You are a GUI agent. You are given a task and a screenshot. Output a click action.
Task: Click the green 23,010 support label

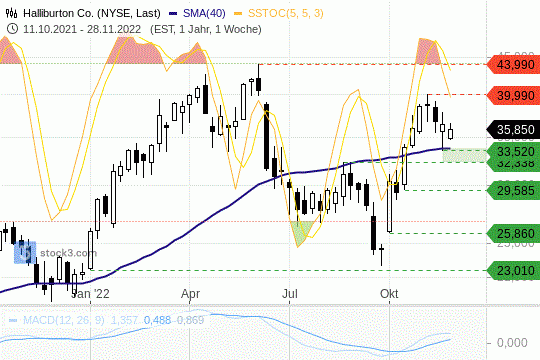pos(513,270)
